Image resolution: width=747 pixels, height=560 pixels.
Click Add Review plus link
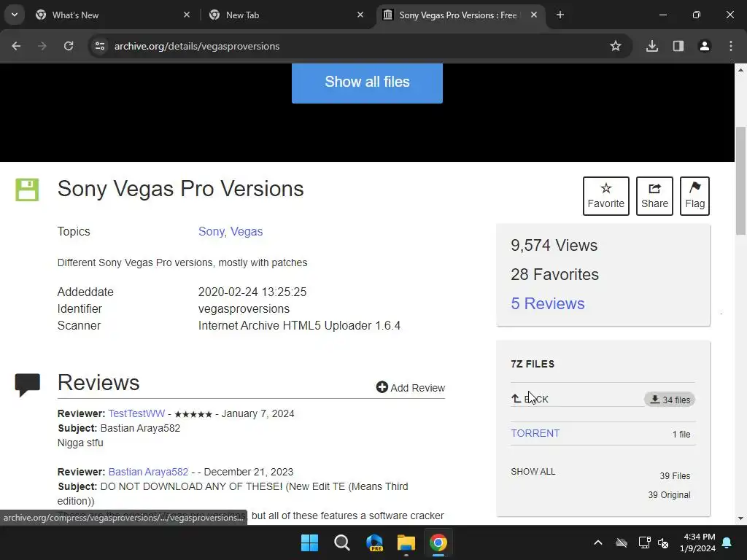[411, 388]
